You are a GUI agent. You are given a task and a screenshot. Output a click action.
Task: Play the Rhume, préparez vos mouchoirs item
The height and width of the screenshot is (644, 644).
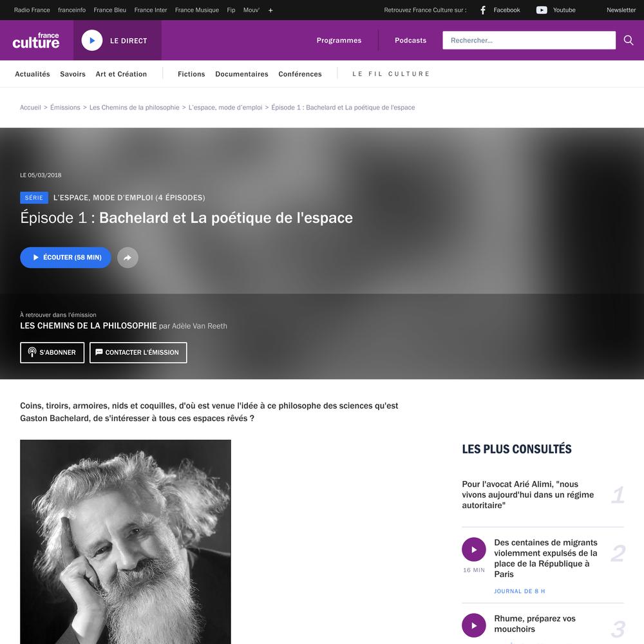(473, 625)
